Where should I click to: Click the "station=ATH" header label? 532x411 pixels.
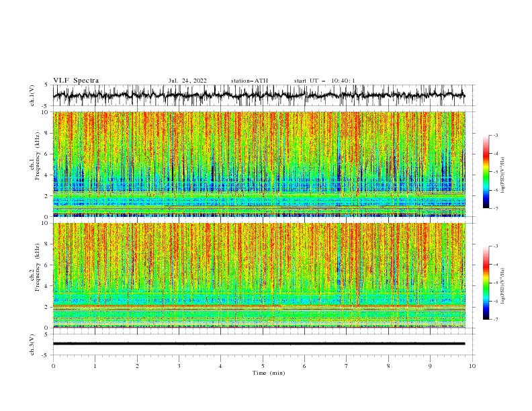[x=249, y=81]
